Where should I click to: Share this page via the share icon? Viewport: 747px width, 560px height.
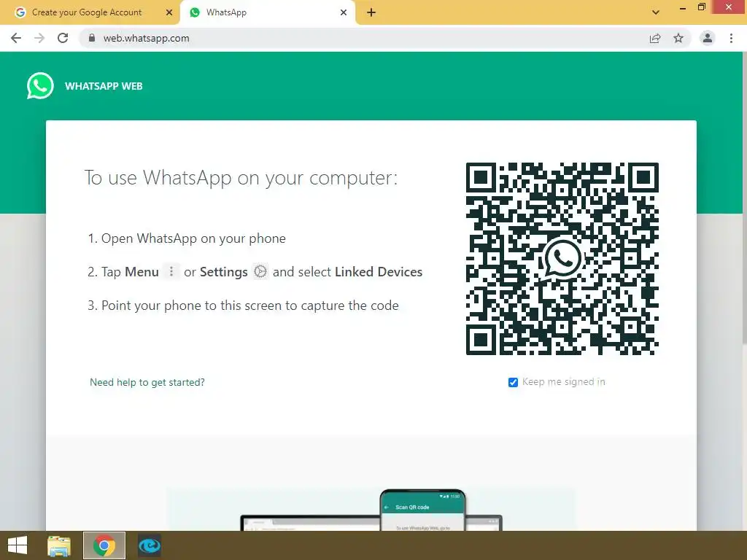pyautogui.click(x=655, y=38)
